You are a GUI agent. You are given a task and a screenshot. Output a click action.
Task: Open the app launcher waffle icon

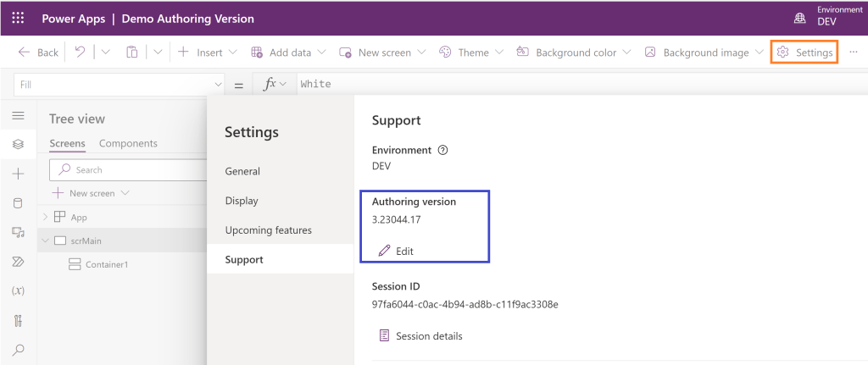[x=18, y=19]
